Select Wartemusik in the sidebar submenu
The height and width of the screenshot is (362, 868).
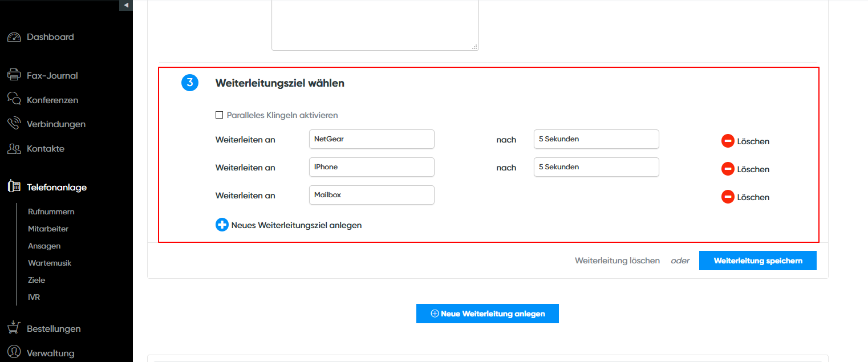(x=50, y=263)
